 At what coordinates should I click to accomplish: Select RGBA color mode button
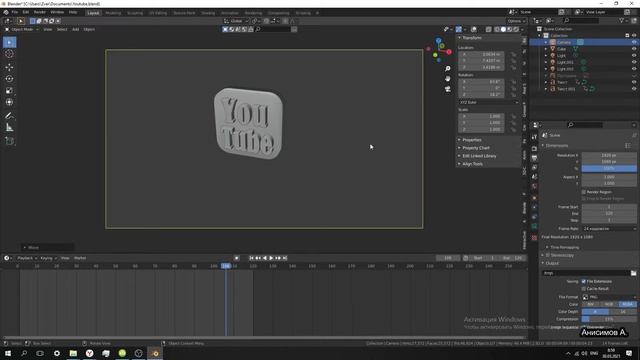pyautogui.click(x=627, y=304)
